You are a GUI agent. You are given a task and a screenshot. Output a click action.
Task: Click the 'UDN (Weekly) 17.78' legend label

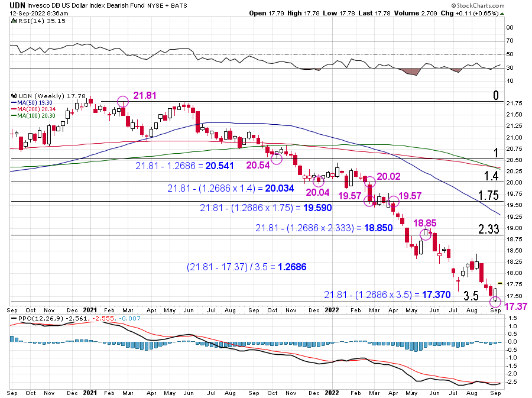(x=52, y=96)
